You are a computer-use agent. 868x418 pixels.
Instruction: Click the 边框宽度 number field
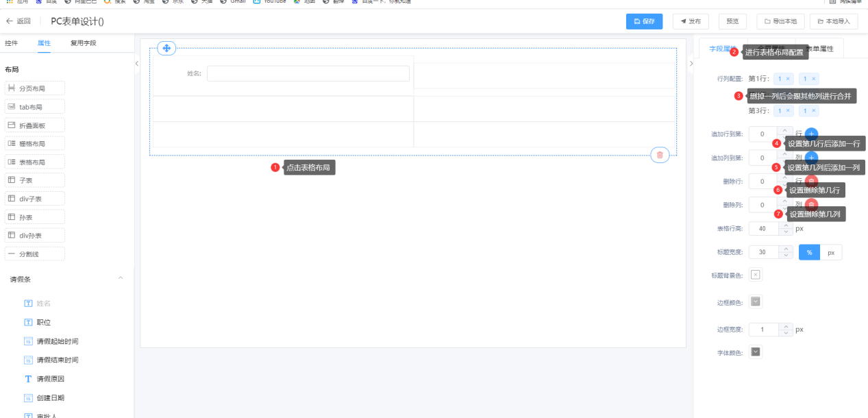[x=763, y=329]
